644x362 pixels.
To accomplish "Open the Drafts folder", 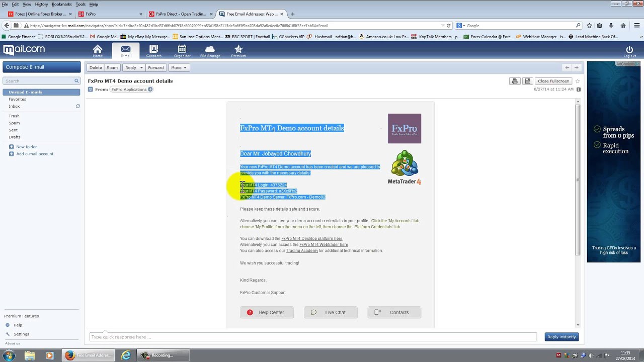I will click(x=15, y=137).
